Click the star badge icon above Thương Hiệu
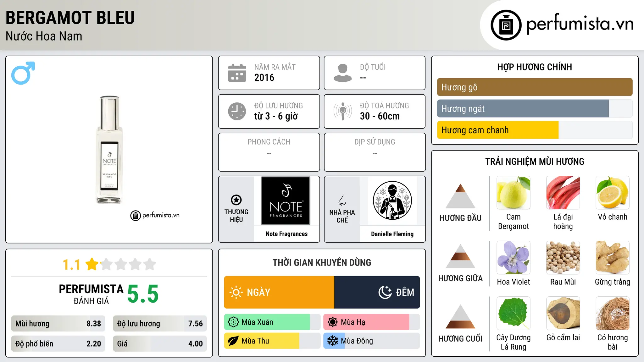 (x=236, y=200)
